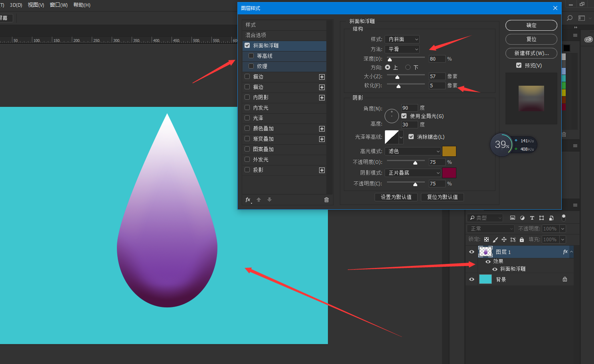This screenshot has width=594, height=364.
Task: Enable 内发光 checkbox
Action: (247, 108)
